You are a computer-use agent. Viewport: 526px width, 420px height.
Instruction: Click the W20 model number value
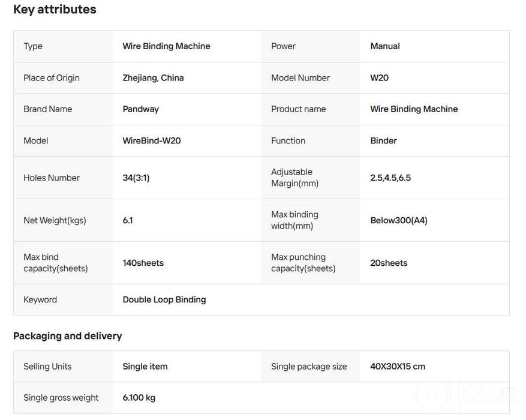coord(380,78)
